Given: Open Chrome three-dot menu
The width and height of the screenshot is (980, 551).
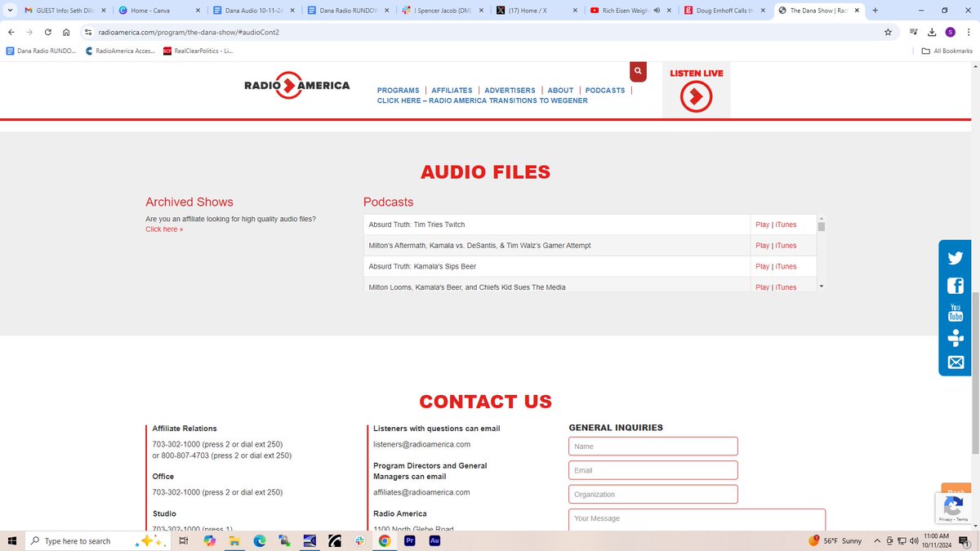Looking at the screenshot, I should pos(968,32).
